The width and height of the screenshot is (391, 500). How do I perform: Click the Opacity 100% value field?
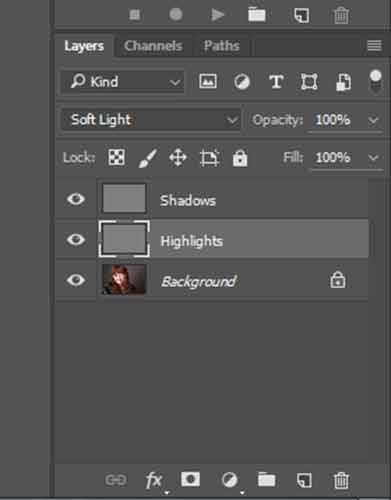pos(333,120)
